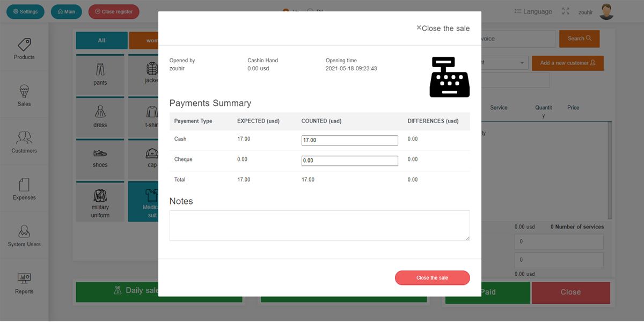The image size is (644, 322).
Task: Go to the Sales sidebar icon
Action: (x=24, y=96)
